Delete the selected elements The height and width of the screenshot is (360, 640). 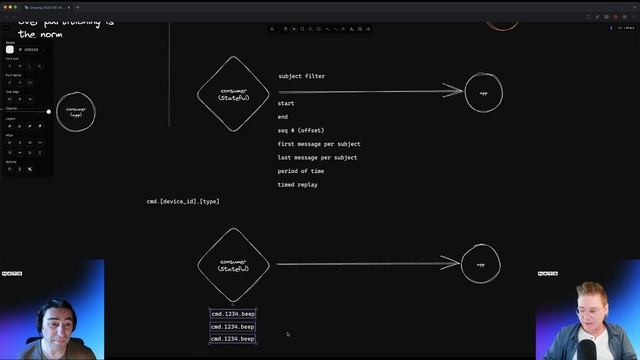pyautogui.click(x=20, y=169)
